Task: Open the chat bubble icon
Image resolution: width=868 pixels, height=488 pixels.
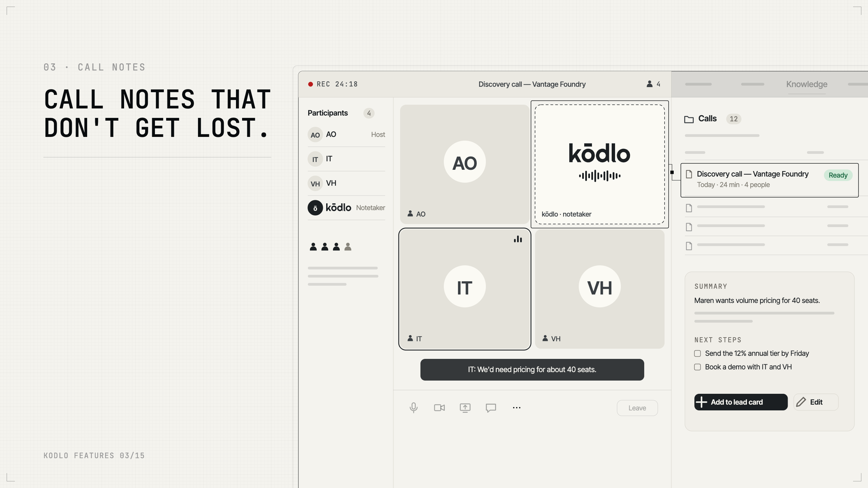Action: click(x=491, y=408)
